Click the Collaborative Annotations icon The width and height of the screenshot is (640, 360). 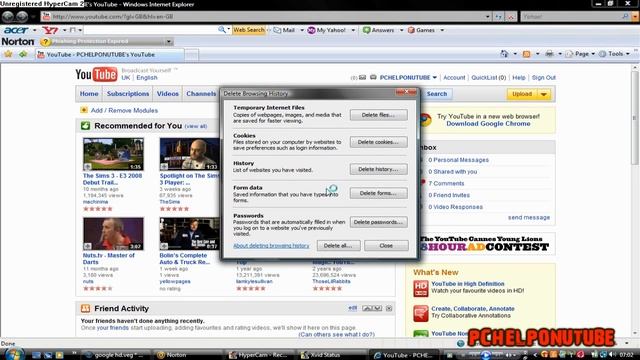coord(420,313)
